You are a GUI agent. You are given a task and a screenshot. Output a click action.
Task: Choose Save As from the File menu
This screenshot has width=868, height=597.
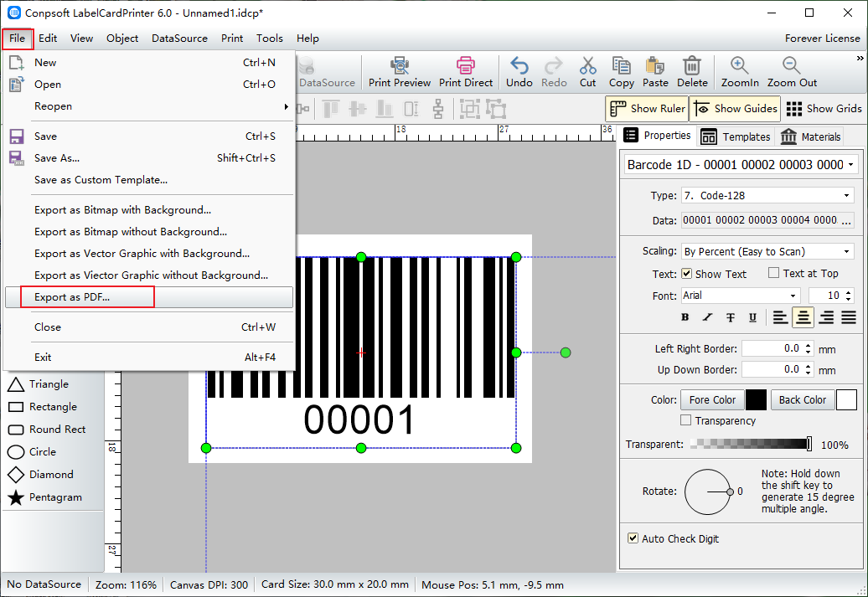pos(148,158)
